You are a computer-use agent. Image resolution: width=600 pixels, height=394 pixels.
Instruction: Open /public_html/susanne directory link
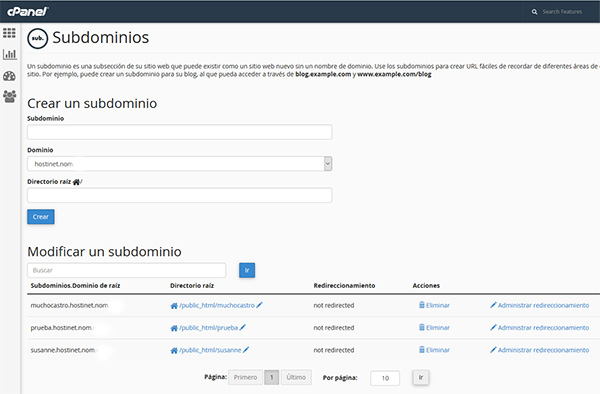(x=210, y=350)
